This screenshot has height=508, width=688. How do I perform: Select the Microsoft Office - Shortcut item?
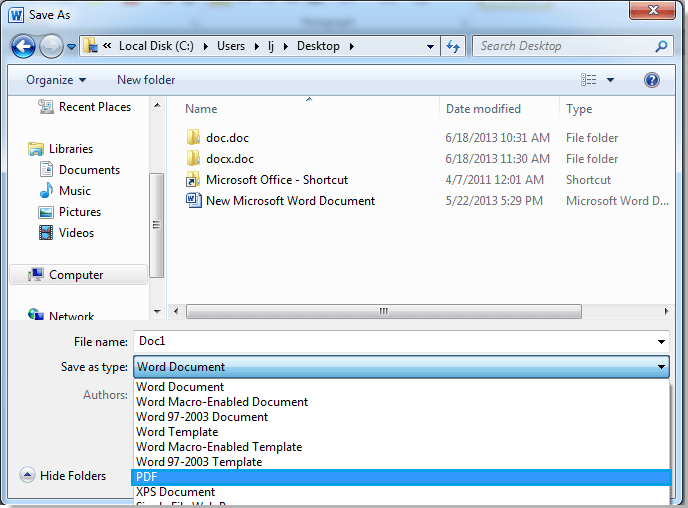[x=267, y=180]
